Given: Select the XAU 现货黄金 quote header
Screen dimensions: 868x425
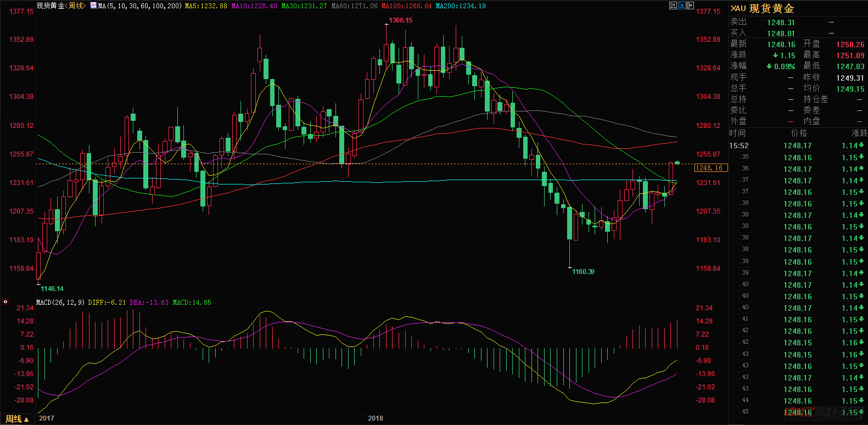Looking at the screenshot, I should pyautogui.click(x=763, y=9).
